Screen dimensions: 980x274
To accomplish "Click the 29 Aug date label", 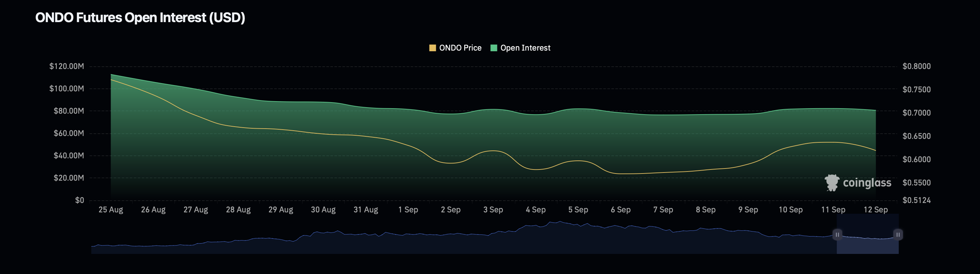I will point(281,210).
